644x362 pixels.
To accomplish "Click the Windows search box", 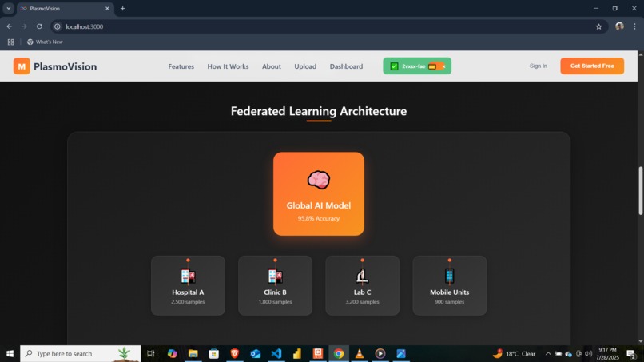I will (81, 353).
